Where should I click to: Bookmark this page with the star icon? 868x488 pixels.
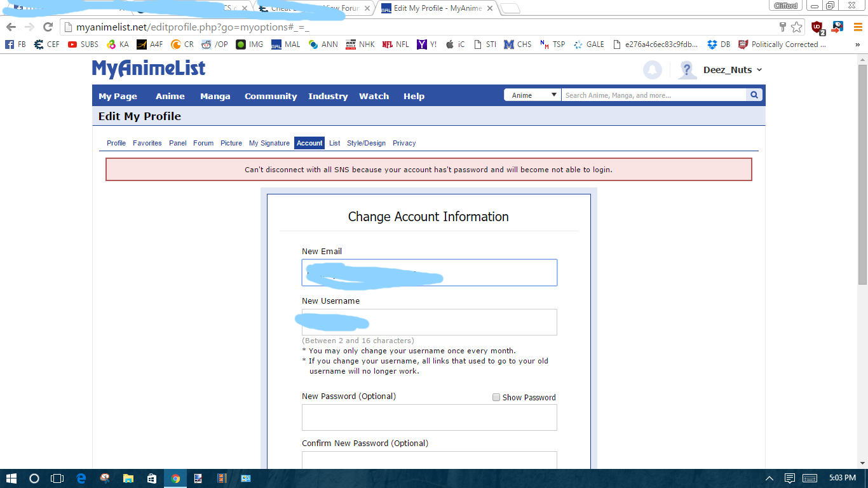pos(796,27)
